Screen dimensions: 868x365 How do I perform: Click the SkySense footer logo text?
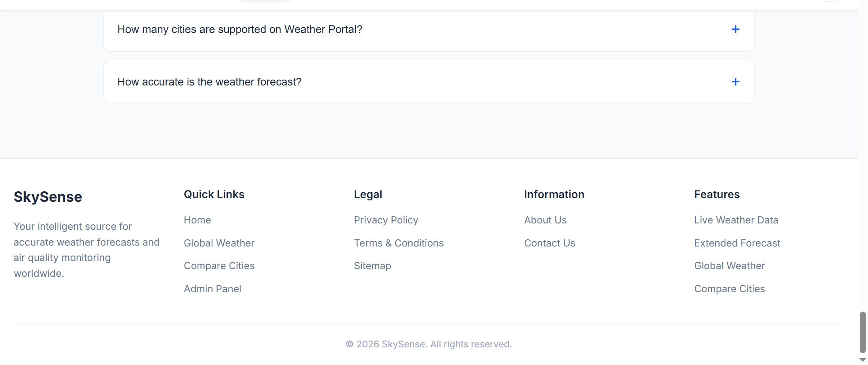[48, 197]
